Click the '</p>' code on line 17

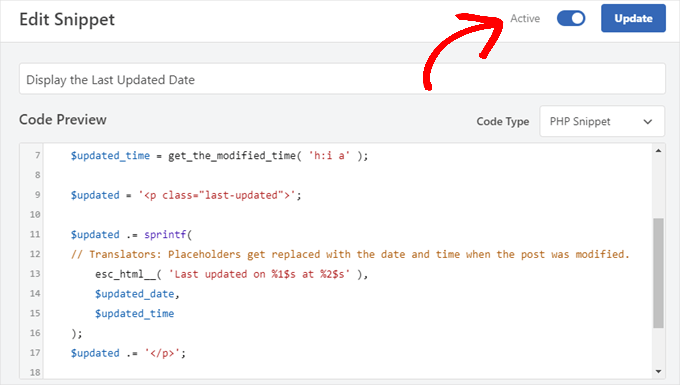tap(165, 353)
